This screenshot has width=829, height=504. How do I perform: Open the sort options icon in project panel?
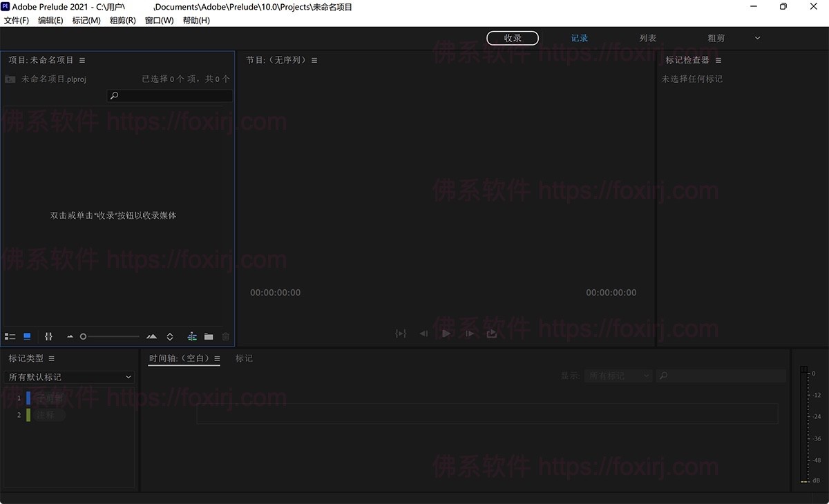(x=48, y=336)
